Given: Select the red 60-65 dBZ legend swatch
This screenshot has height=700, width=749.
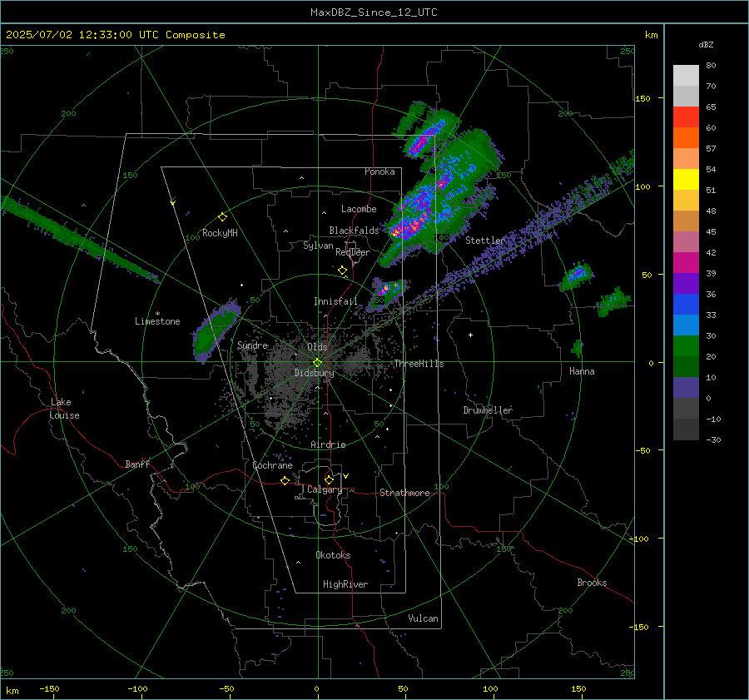Looking at the screenshot, I should (x=686, y=117).
